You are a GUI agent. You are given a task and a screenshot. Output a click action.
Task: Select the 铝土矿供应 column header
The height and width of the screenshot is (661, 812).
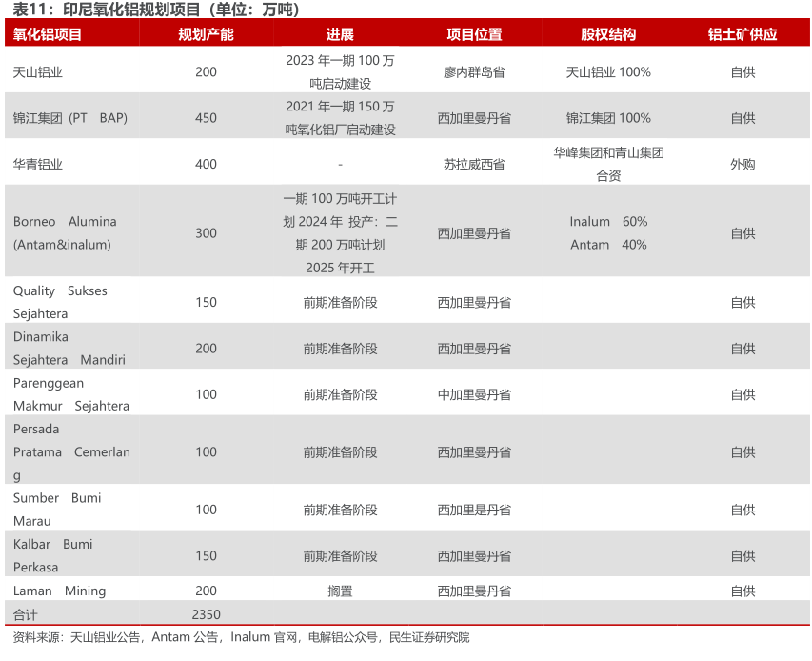[x=743, y=34]
